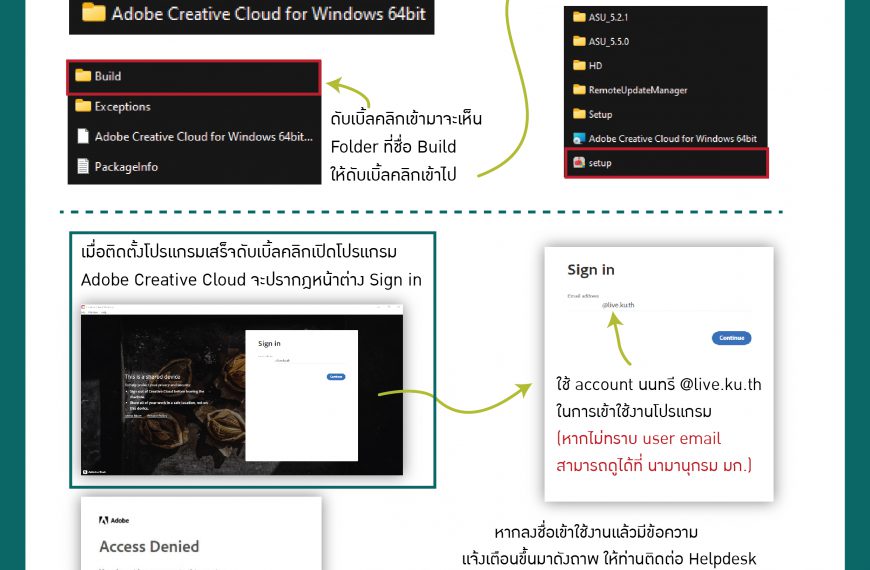Open the small Creative Cloud window thumbnail

[x=242, y=389]
